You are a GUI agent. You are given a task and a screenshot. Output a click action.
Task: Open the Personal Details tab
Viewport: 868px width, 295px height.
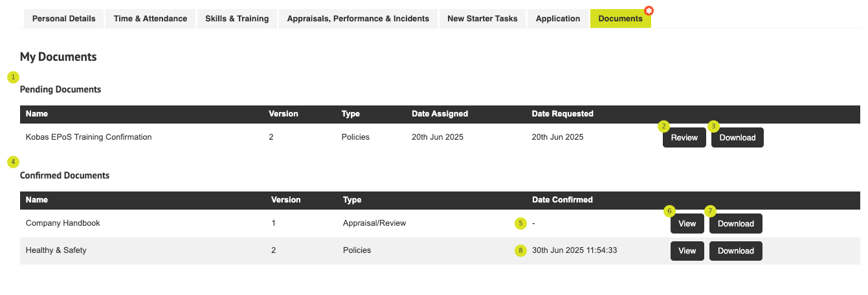[64, 18]
